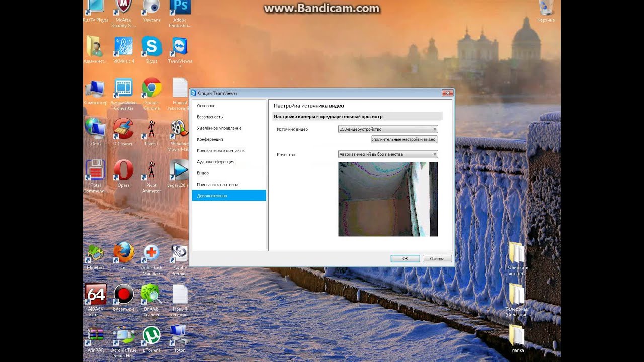The height and width of the screenshot is (362, 644).
Task: Open Pivot Animator shortcut
Action: click(151, 176)
